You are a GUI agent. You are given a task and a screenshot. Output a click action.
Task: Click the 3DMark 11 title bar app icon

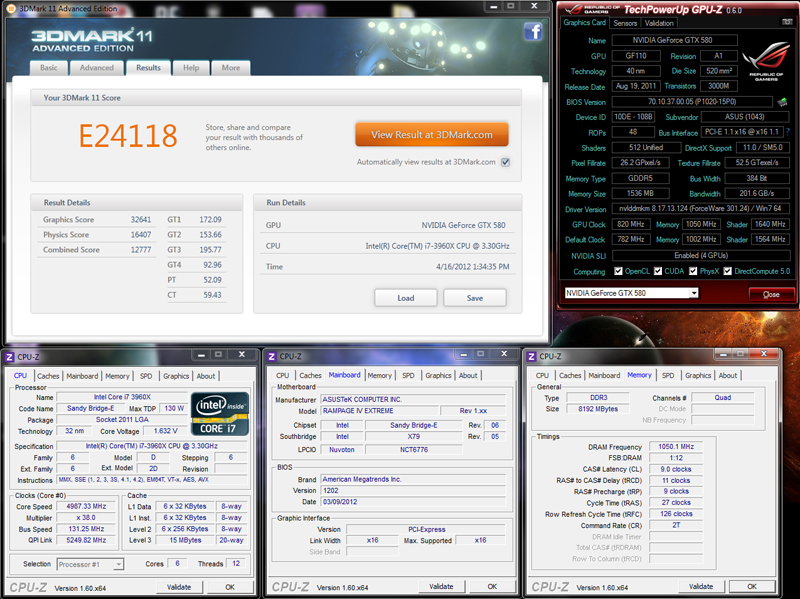point(12,8)
